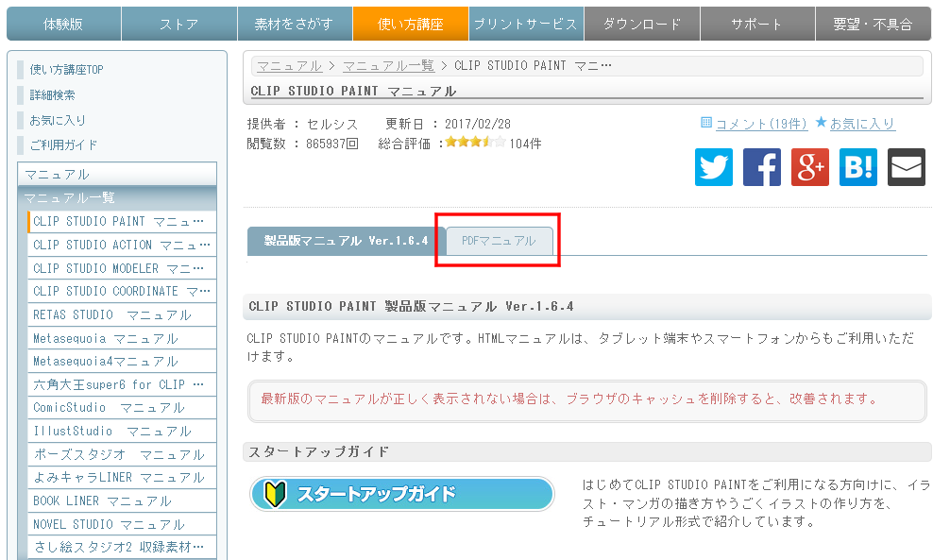Open CLIP STUDIO ACTION manual entry
Image resolution: width=950 pixels, height=560 pixels.
[122, 245]
